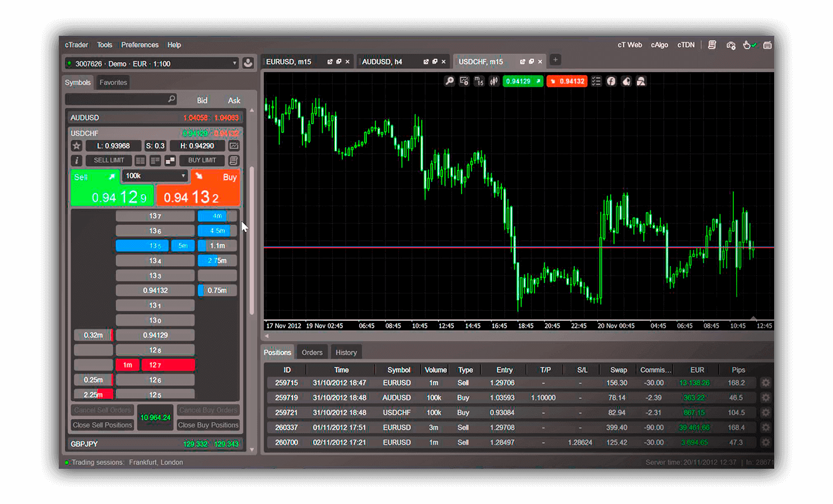The height and width of the screenshot is (504, 833).
Task: Open order ticket icon next to BUY LIMIT
Action: [x=234, y=161]
